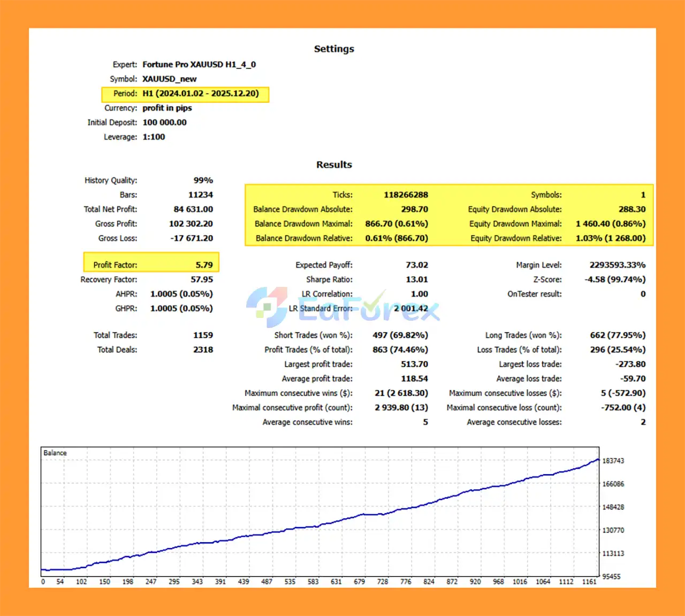Click the Recovery Factor value 57.95

202,279
